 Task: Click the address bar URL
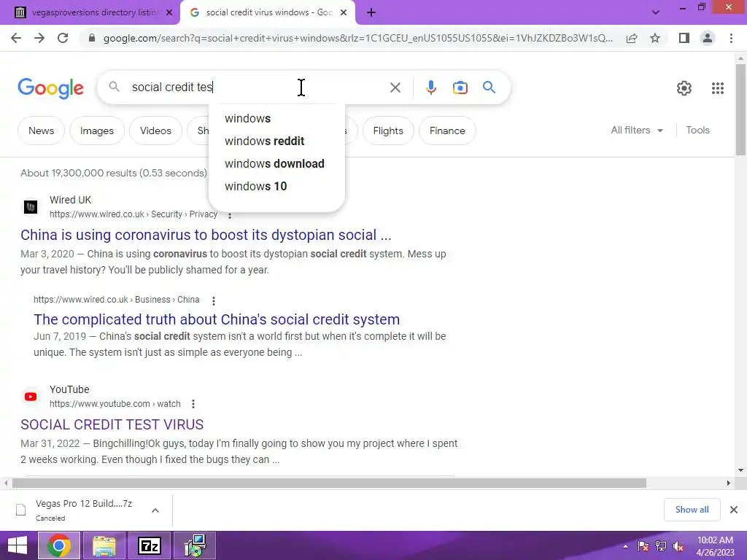coord(357,38)
